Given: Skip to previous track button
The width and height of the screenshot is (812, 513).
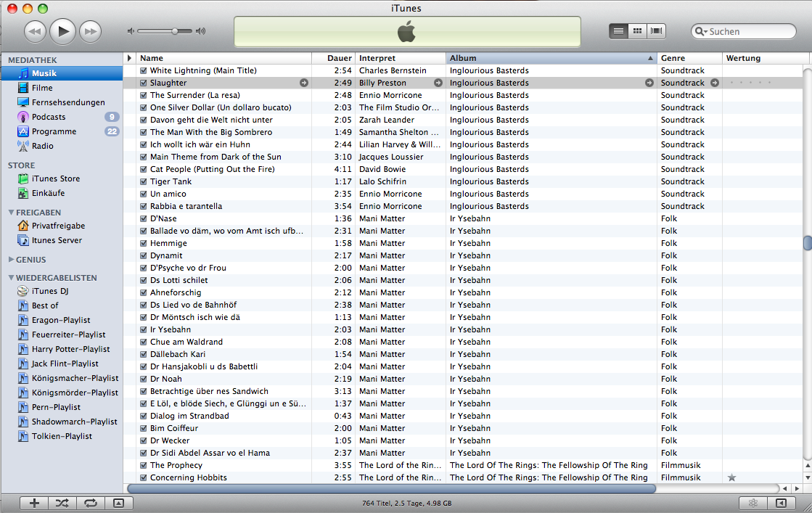Looking at the screenshot, I should pyautogui.click(x=35, y=32).
